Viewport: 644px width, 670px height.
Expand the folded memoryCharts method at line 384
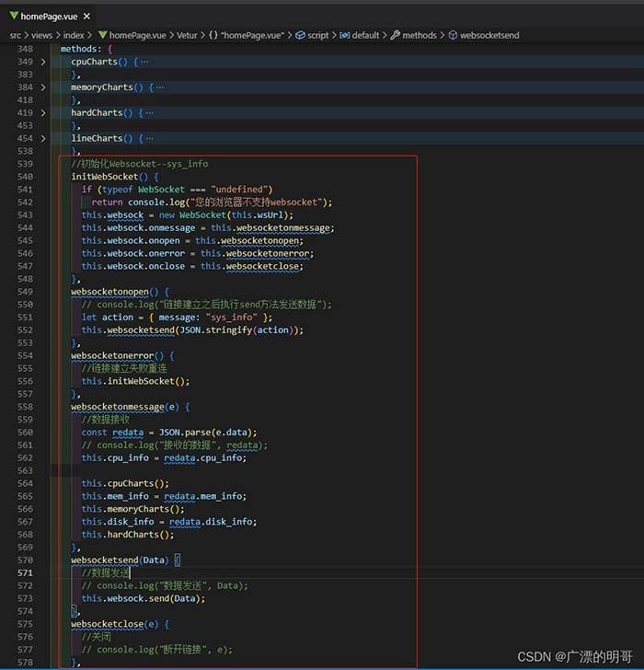click(x=43, y=87)
